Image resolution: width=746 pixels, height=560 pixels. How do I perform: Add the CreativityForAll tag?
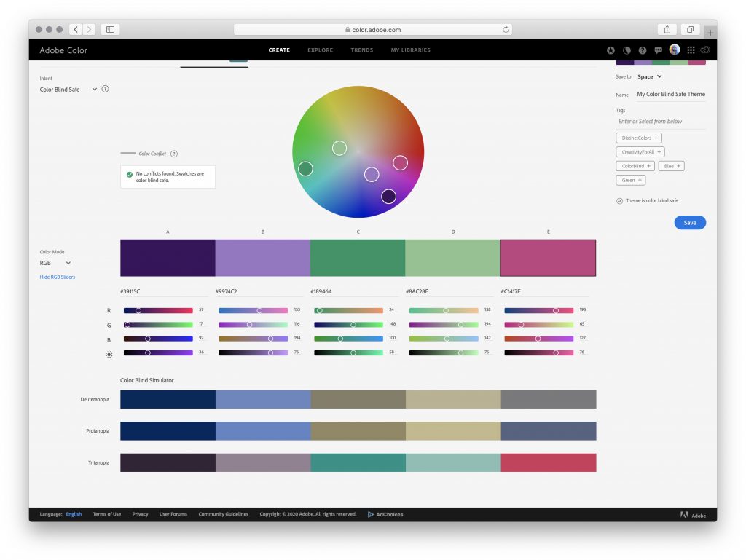[x=640, y=152]
